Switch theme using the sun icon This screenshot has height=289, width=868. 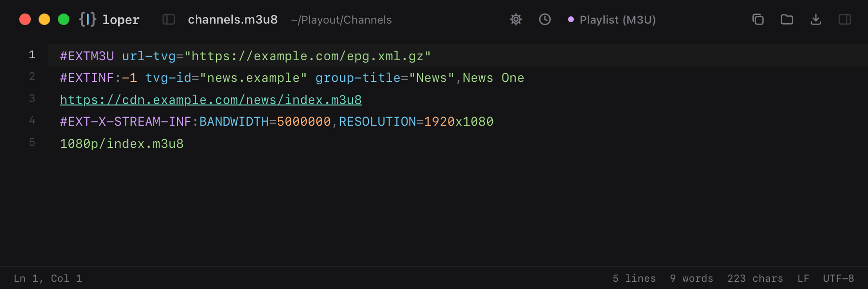516,19
